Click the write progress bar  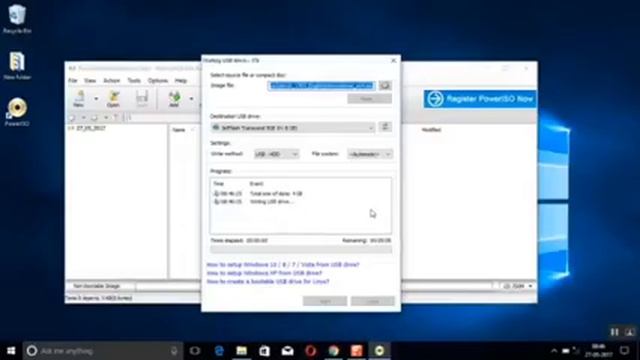(x=301, y=249)
